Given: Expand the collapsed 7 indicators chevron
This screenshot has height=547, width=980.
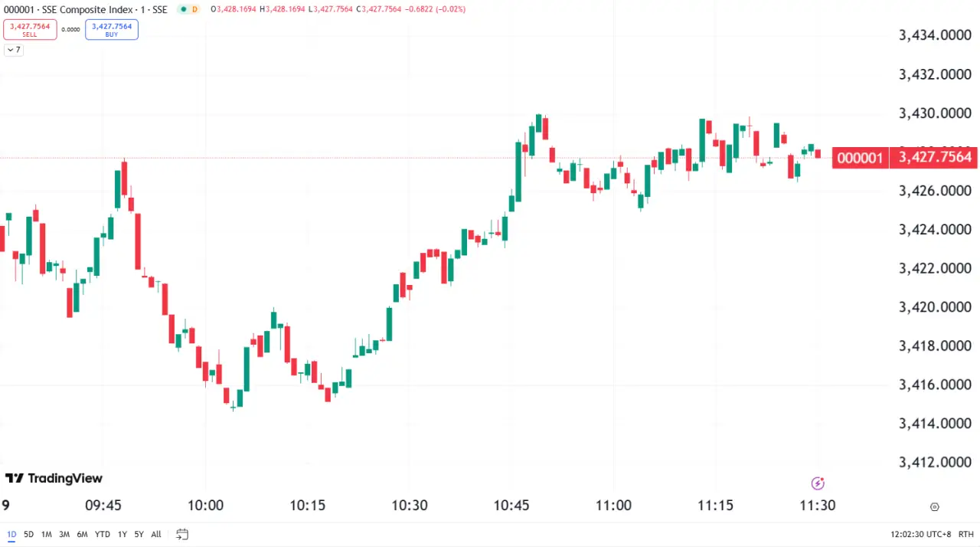Looking at the screenshot, I should [13, 50].
